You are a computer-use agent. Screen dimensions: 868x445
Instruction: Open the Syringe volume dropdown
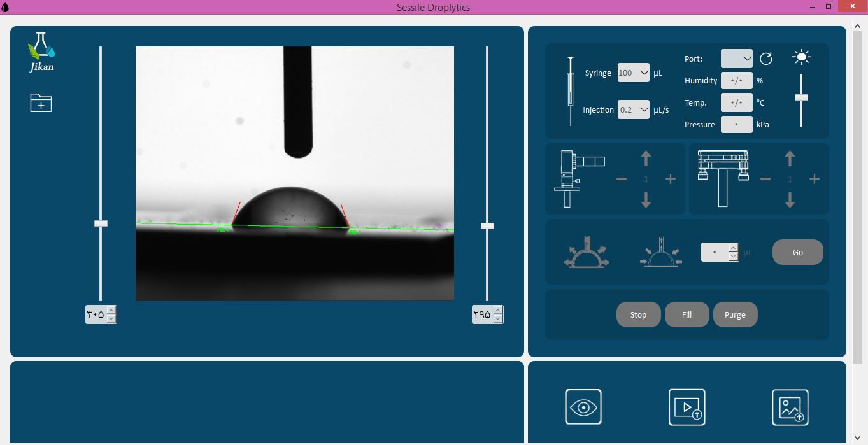click(x=633, y=73)
